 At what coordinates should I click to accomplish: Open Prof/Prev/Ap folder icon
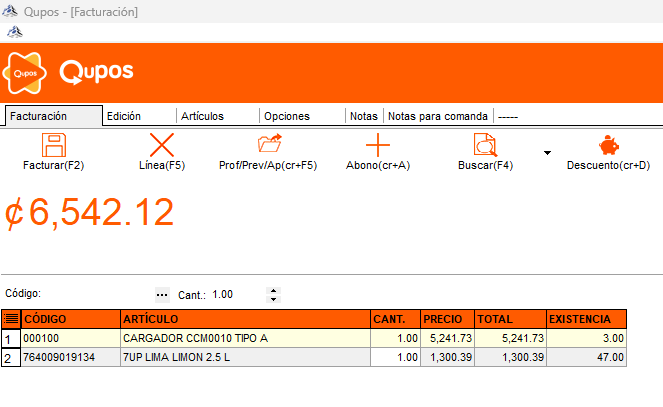click(269, 144)
